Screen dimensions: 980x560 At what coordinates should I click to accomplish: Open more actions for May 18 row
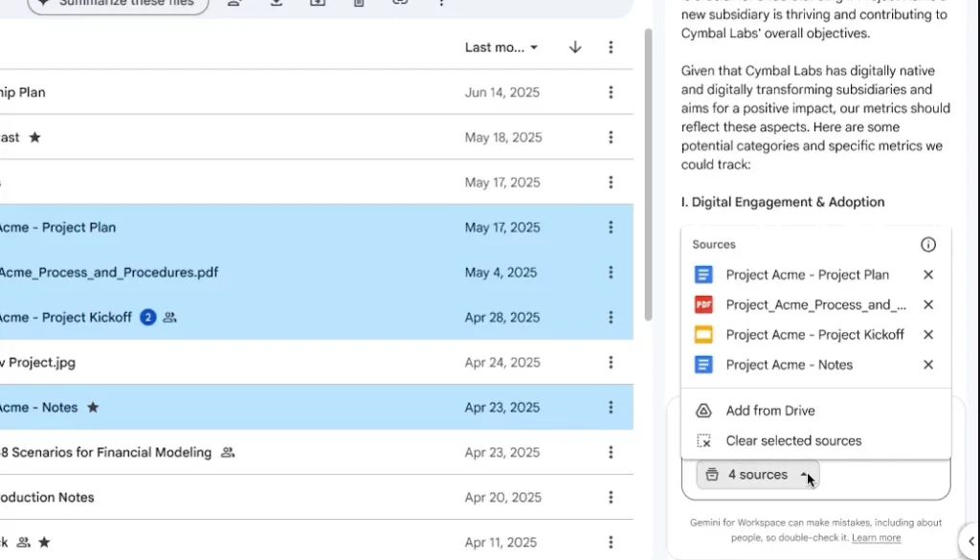[x=611, y=138]
